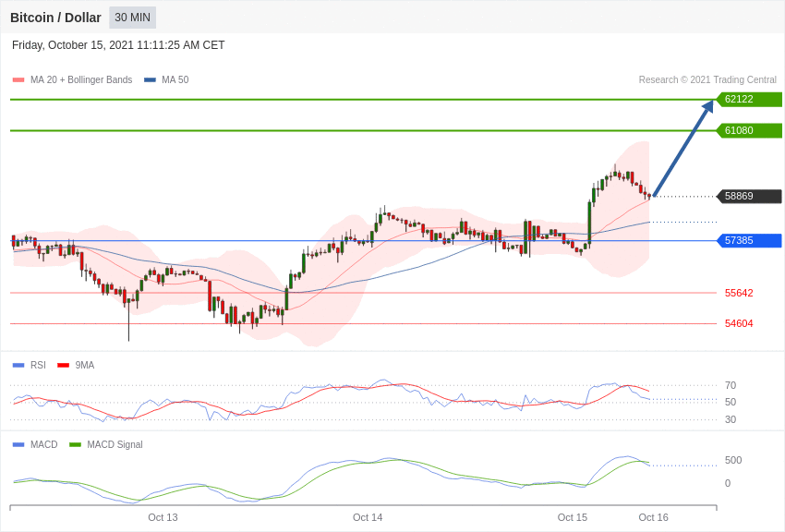Viewport: 785px width, 532px height.
Task: Click the blue MACD legend marker
Action: 18,445
